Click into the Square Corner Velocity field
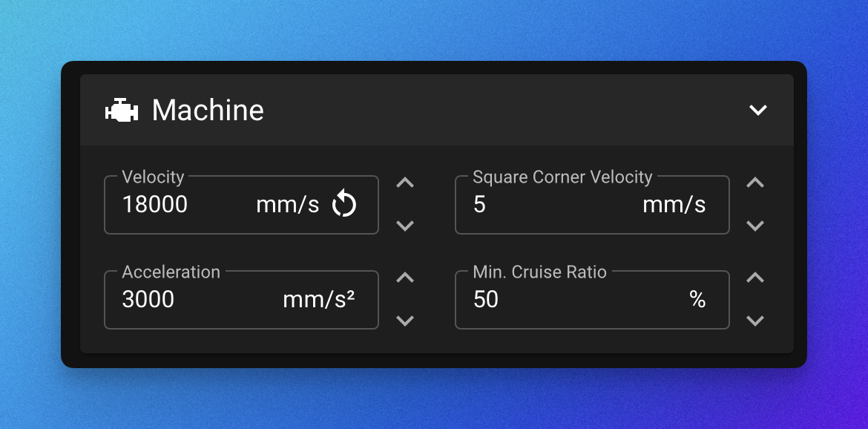The image size is (868, 429). (x=592, y=205)
